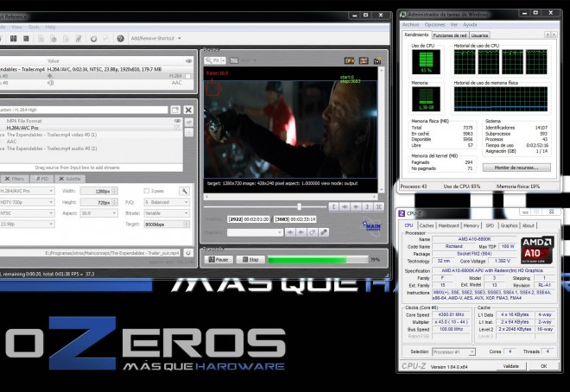Open the HDTV 720p profile dropdown
The image size is (570, 392).
[x=27, y=202]
